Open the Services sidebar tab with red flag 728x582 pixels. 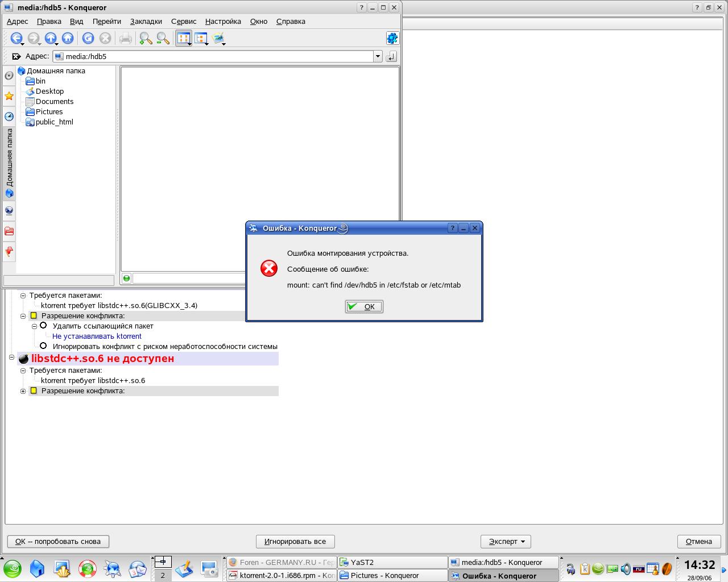tap(9, 251)
